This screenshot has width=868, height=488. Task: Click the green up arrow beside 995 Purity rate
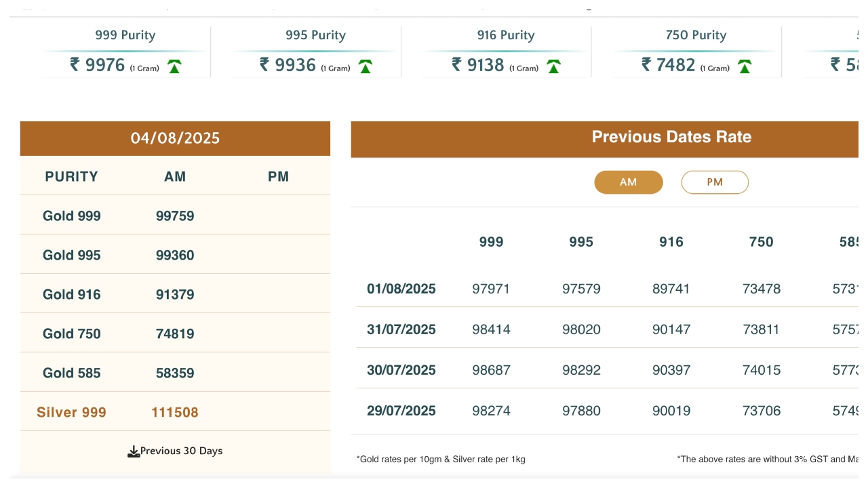click(x=366, y=66)
